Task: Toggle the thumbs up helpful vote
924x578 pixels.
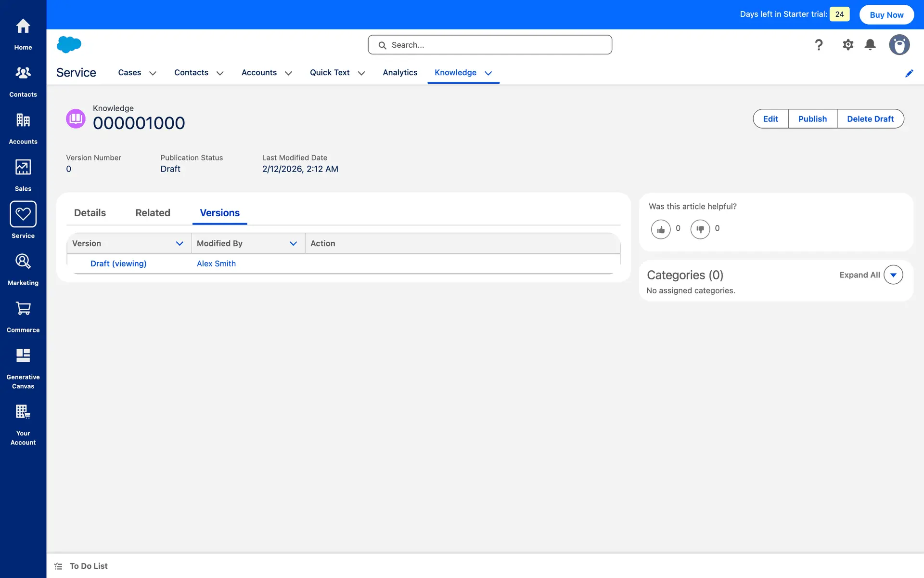Action: point(660,229)
